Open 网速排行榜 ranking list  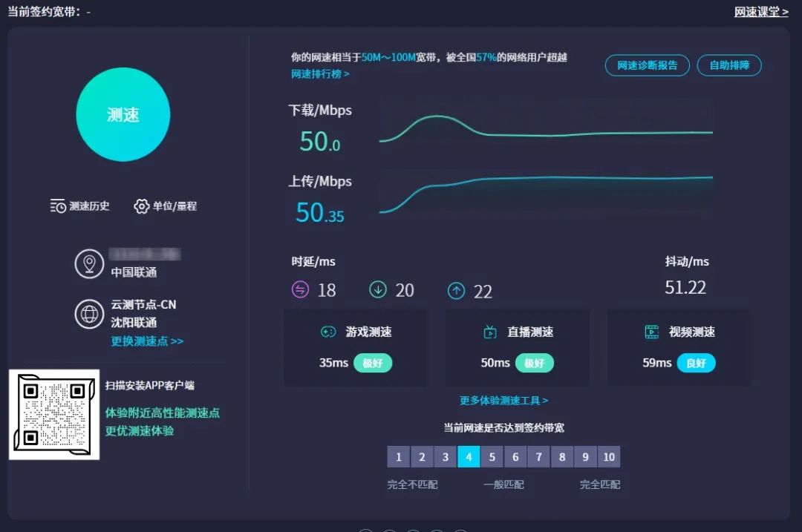coord(320,74)
